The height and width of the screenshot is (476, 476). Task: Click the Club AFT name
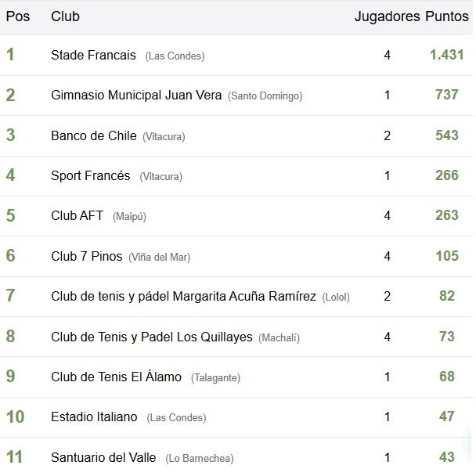77,216
